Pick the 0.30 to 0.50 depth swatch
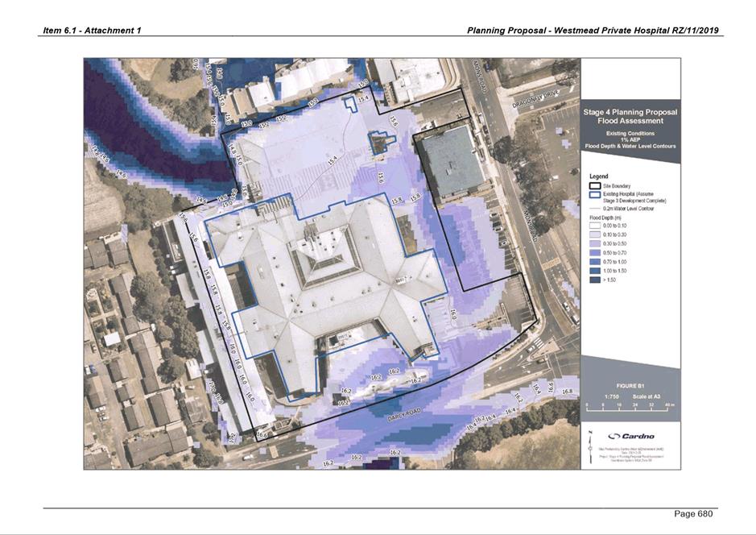Screen dimensions: 756x535 pos(595,243)
